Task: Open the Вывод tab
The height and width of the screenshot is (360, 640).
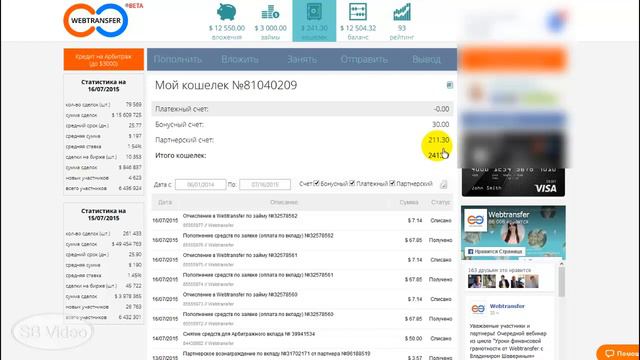Action: click(x=426, y=59)
